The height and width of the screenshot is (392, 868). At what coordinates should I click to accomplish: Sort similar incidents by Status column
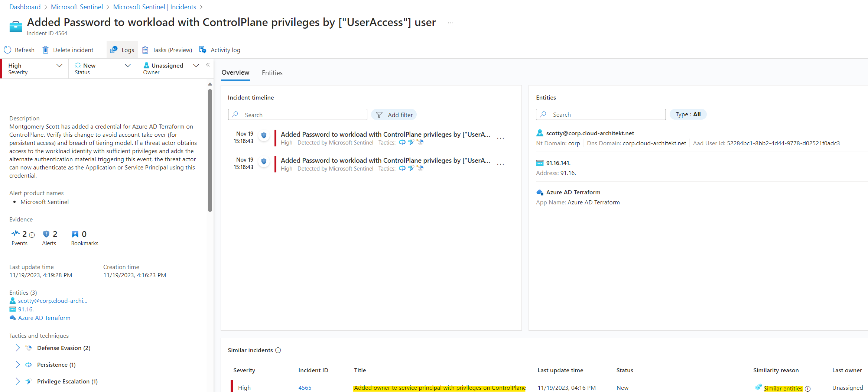tap(625, 370)
